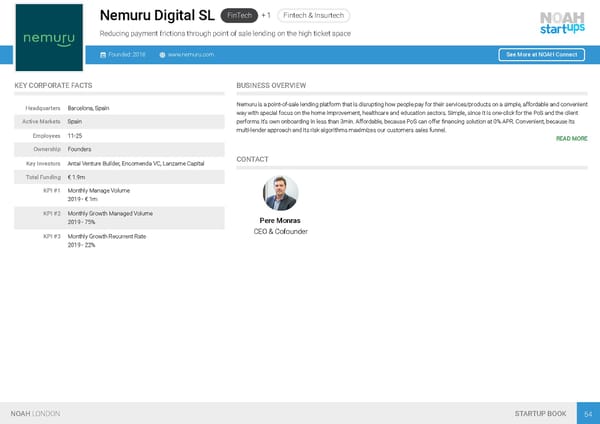600x424 pixels.
Task: Expand business overview with READ MORE
Action: pyautogui.click(x=571, y=139)
